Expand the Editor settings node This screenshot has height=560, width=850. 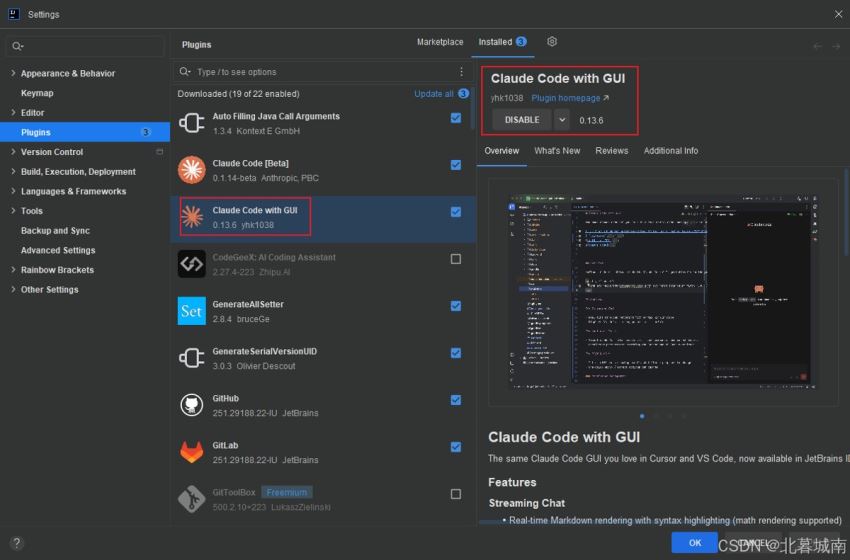point(13,112)
